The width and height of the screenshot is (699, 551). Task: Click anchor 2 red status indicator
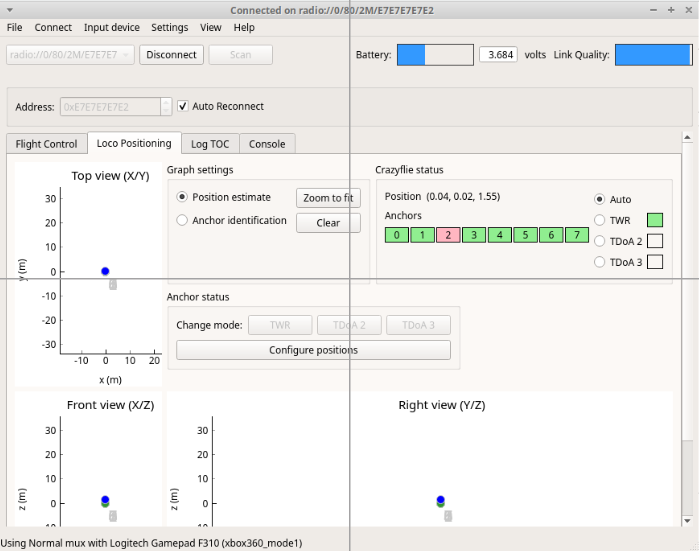[x=448, y=236]
